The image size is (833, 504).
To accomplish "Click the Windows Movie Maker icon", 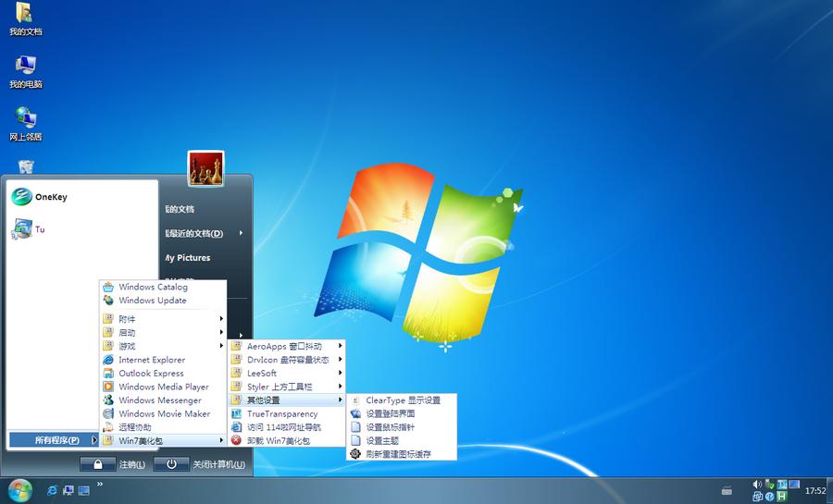I will pyautogui.click(x=108, y=413).
